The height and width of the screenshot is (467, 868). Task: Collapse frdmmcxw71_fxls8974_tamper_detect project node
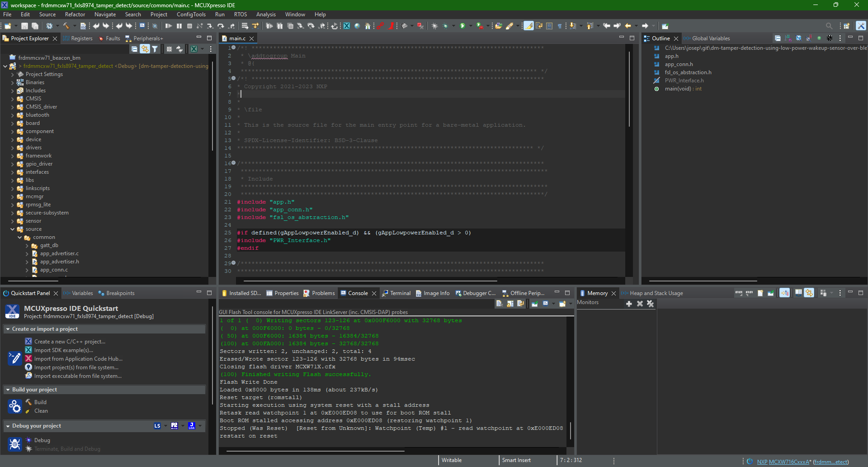tap(5, 67)
